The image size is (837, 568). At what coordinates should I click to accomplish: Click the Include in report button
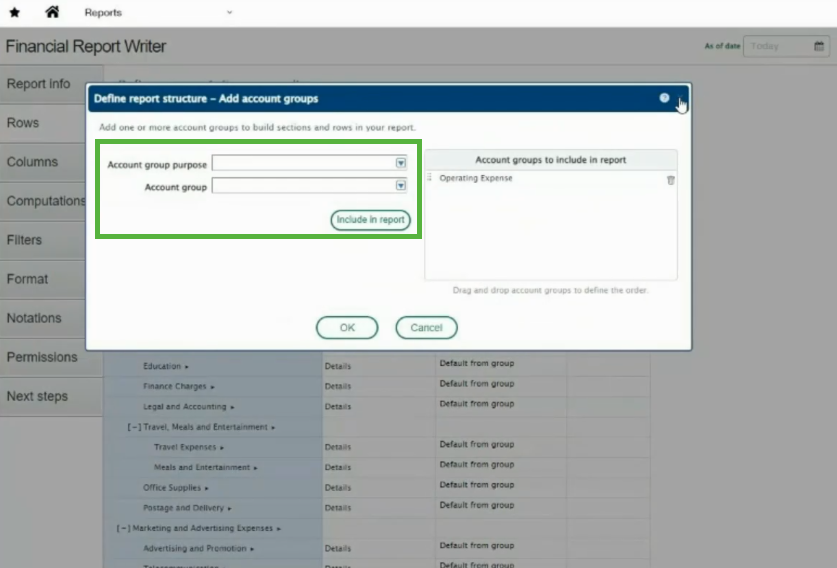[370, 220]
